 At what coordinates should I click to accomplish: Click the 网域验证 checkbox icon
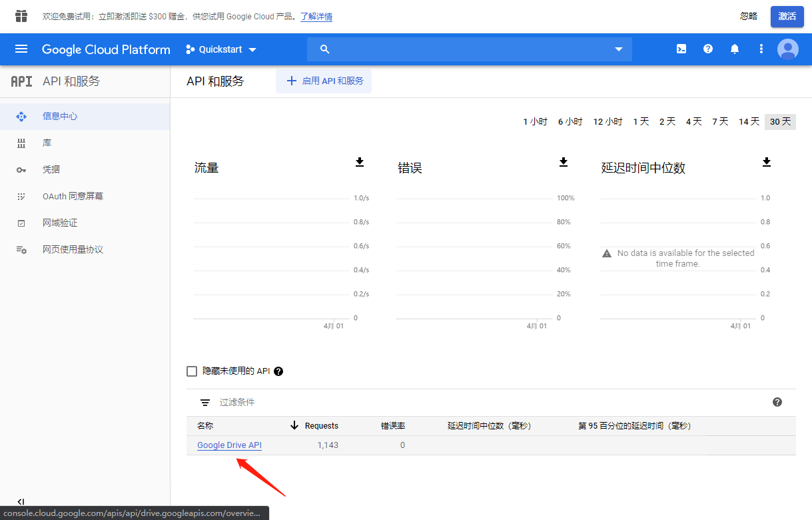(21, 223)
